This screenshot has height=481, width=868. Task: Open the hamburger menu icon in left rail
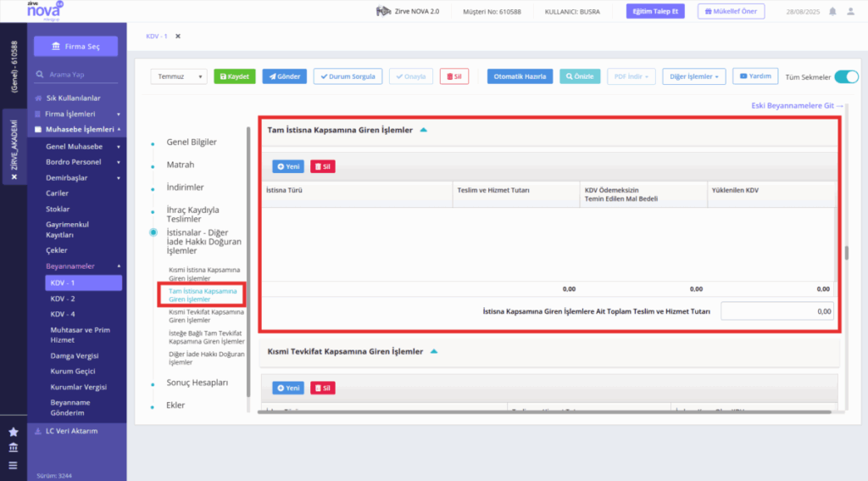(x=14, y=466)
